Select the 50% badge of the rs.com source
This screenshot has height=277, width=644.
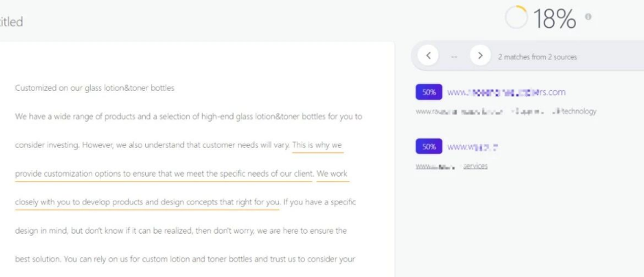click(x=429, y=92)
